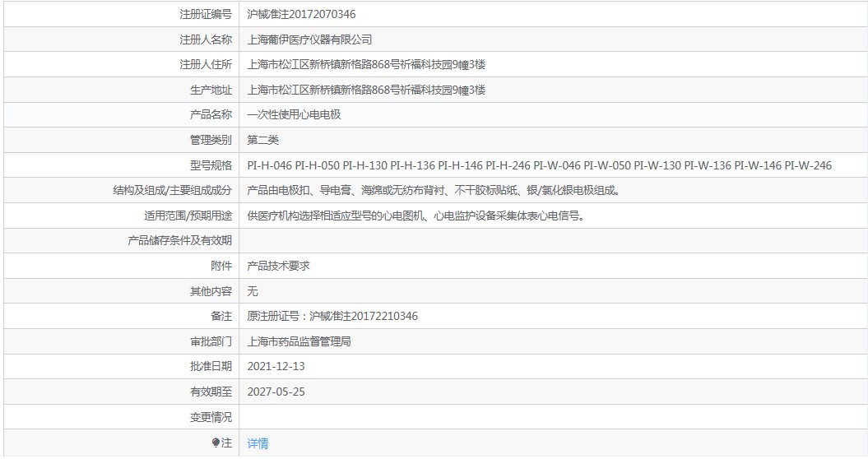Select the value 无 in 其他内容 row
The image size is (868, 459).
(x=253, y=291)
